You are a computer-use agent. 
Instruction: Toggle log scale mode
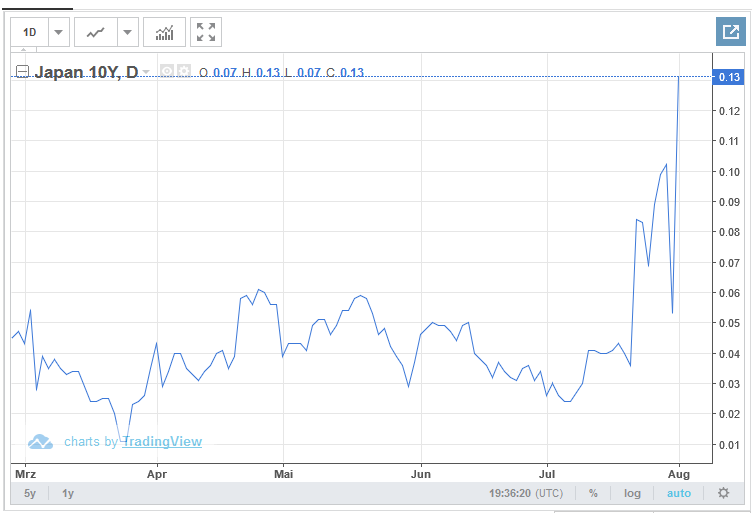point(632,493)
